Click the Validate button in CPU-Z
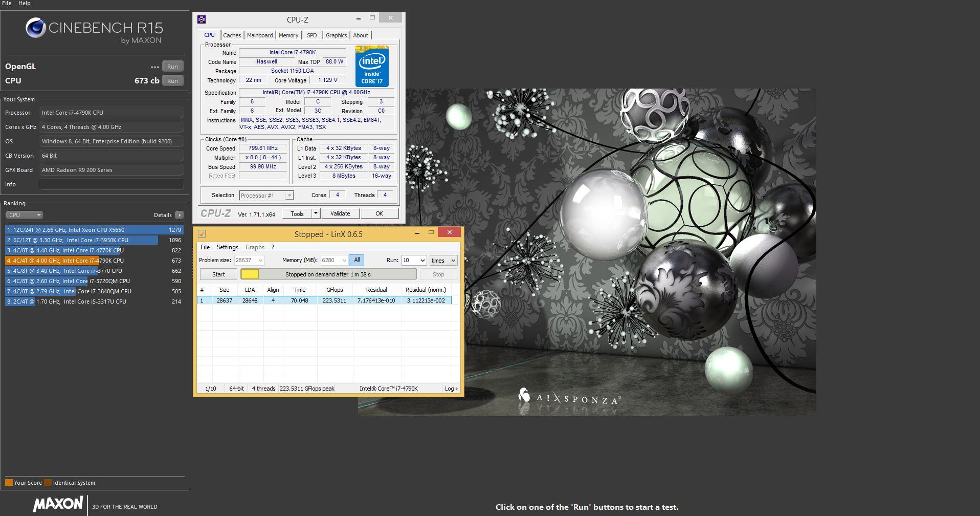This screenshot has width=980, height=516. click(x=340, y=213)
